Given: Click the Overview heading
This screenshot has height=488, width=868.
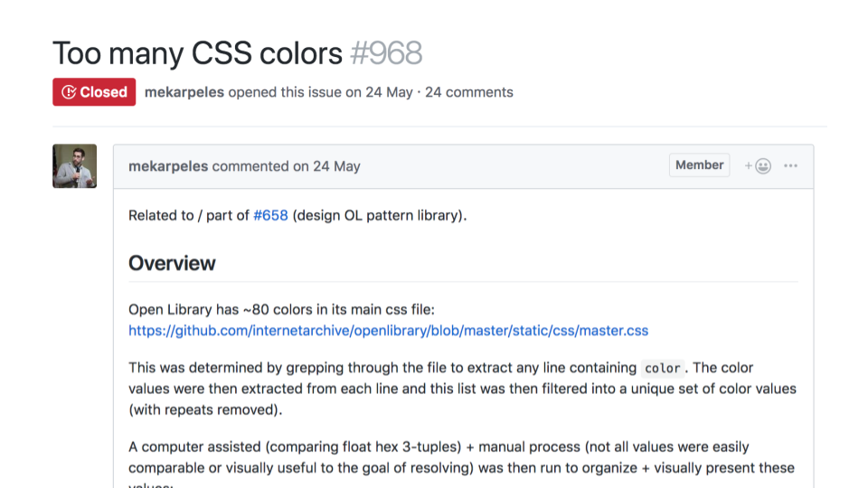Looking at the screenshot, I should [x=172, y=263].
